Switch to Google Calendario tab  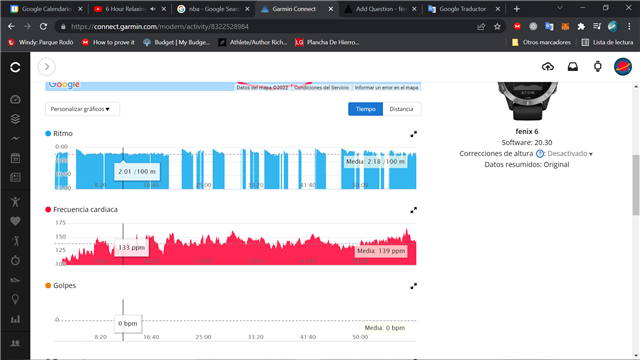[x=47, y=9]
